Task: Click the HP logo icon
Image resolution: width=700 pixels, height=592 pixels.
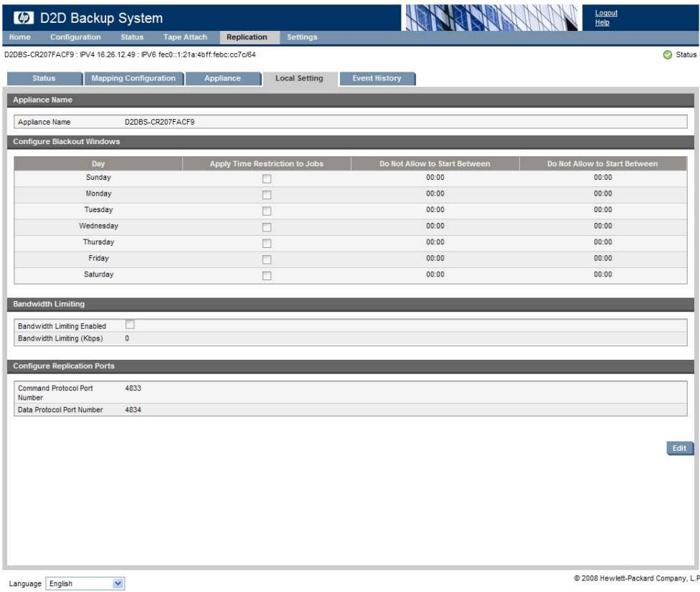Action: 23,17
